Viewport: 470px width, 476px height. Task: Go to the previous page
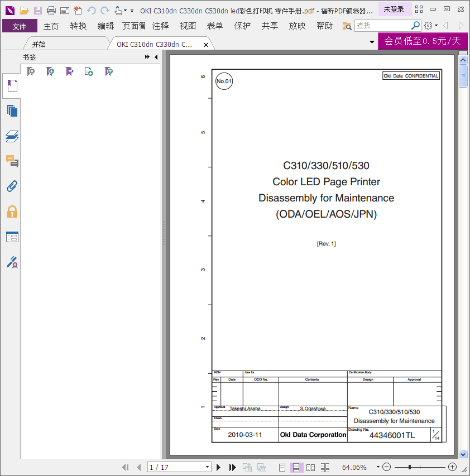(139, 467)
